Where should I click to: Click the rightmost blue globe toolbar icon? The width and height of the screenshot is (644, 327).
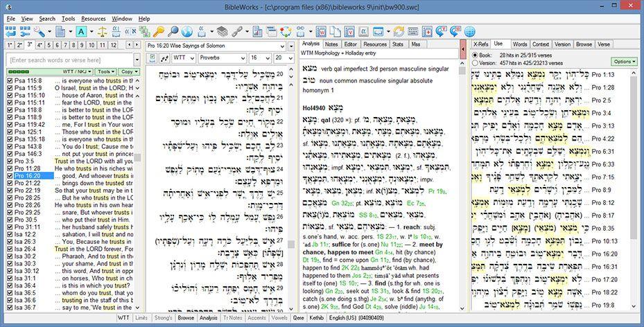coord(469,32)
